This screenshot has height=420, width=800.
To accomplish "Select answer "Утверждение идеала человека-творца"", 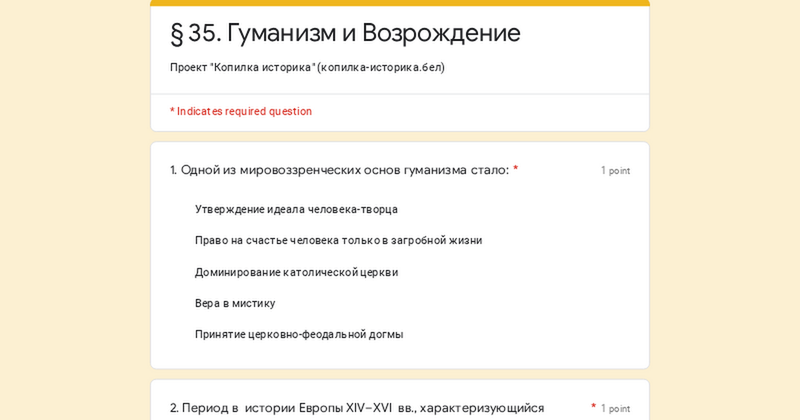I will [x=296, y=209].
